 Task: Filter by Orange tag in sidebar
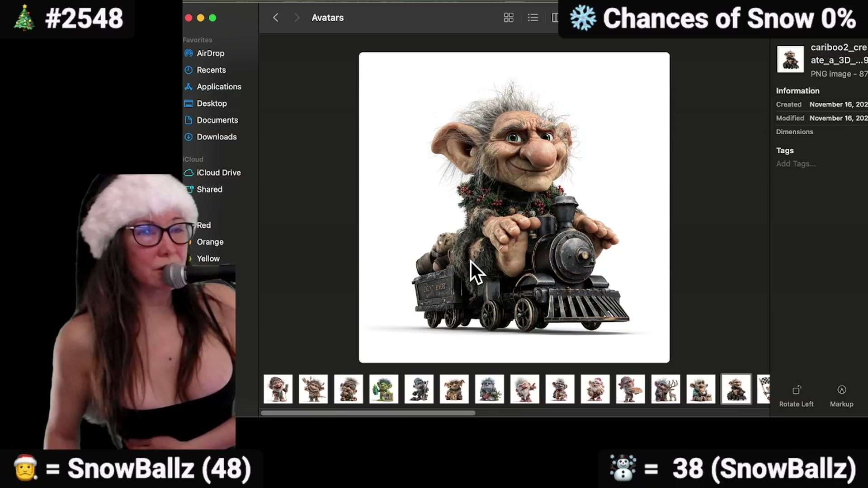210,242
